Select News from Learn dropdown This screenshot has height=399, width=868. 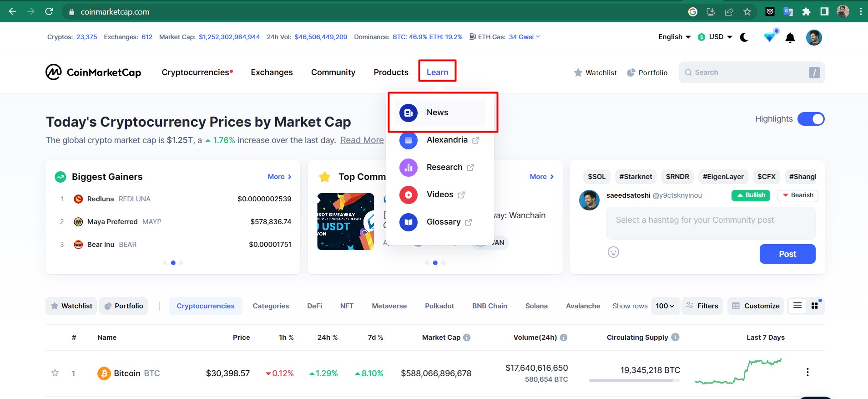click(439, 113)
